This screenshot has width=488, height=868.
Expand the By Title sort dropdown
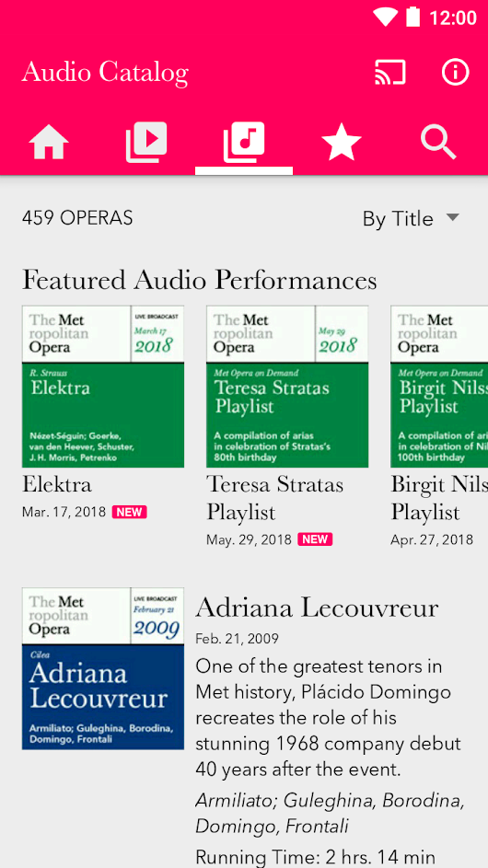412,219
